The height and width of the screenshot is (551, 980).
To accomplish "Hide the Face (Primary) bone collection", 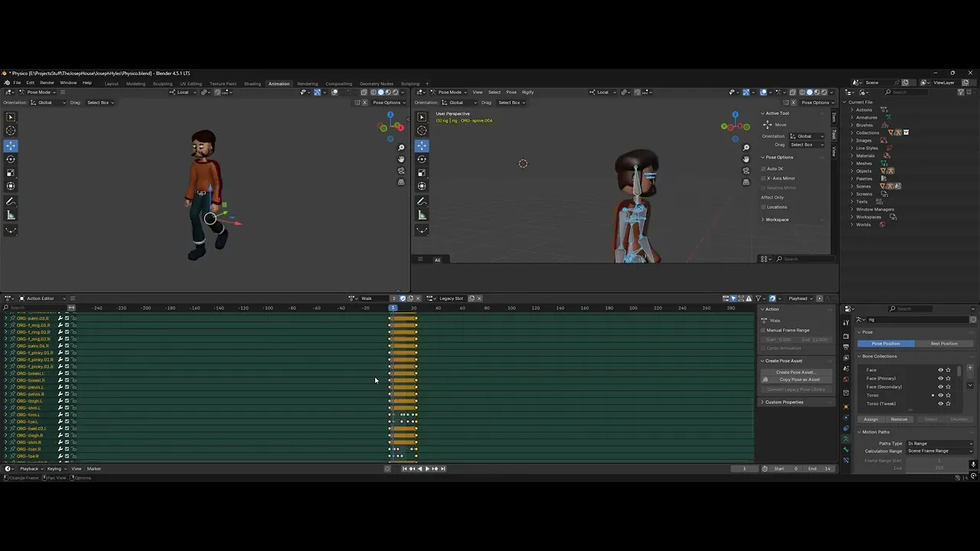I will 941,378.
